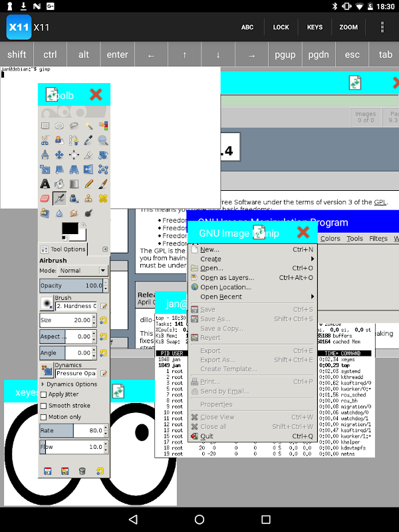Select the Free Select lasso tool
Viewport: 399px width, 532px height.
74,126
